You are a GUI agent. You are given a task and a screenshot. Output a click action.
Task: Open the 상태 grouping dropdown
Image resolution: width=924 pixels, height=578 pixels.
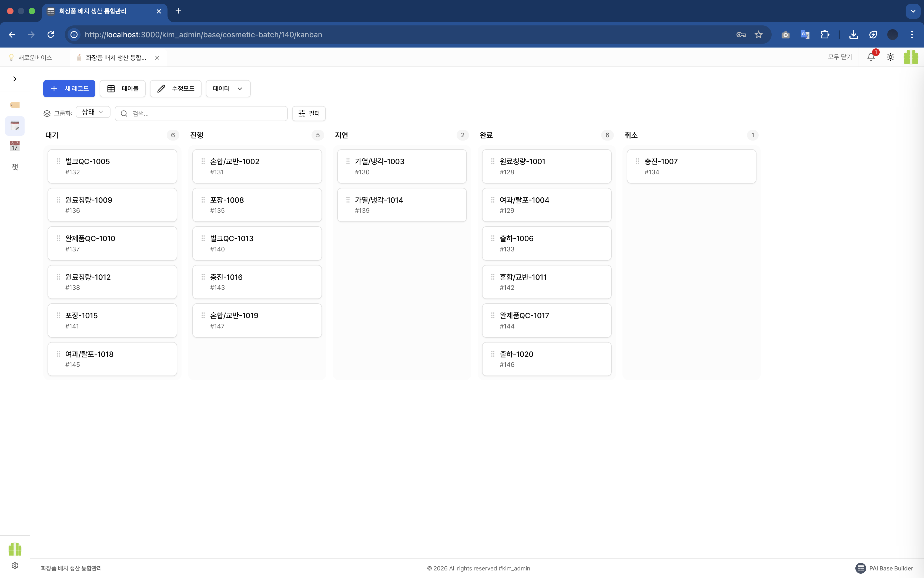[x=93, y=112]
